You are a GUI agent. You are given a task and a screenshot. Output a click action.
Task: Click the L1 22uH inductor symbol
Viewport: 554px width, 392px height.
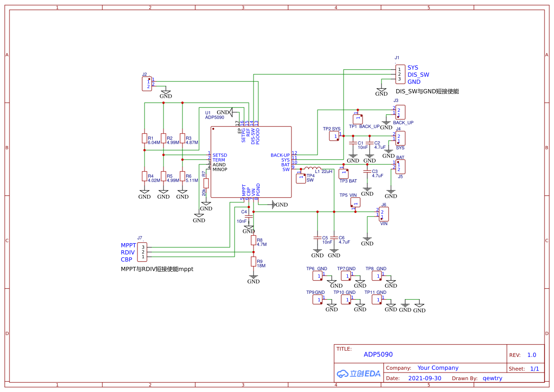[x=313, y=168]
